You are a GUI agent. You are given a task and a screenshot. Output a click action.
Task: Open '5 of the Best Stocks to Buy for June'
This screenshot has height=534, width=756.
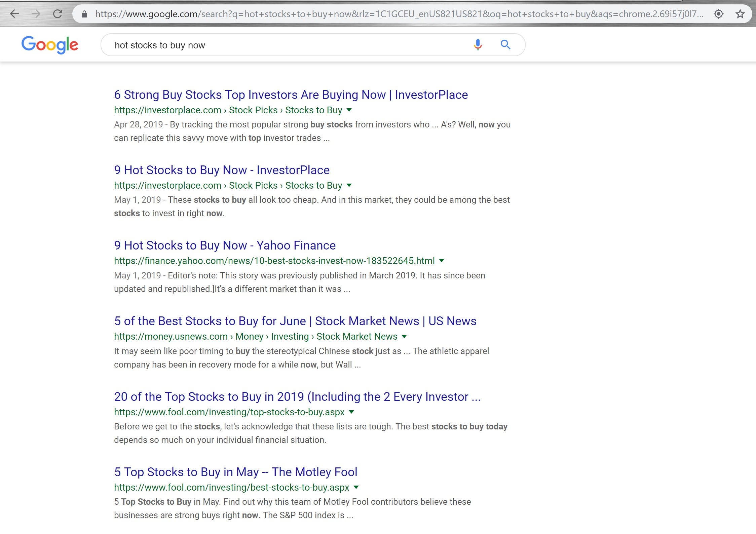(x=295, y=321)
